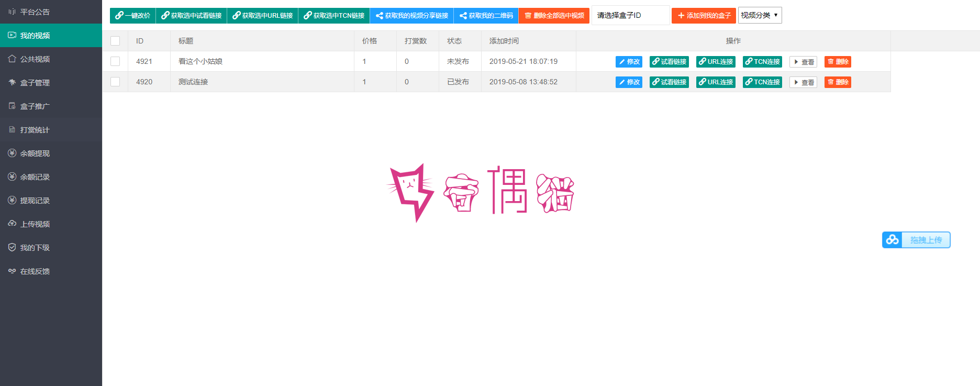This screenshot has height=386, width=980.
Task: Focus the 请选择盒子ID input field
Action: click(x=630, y=15)
